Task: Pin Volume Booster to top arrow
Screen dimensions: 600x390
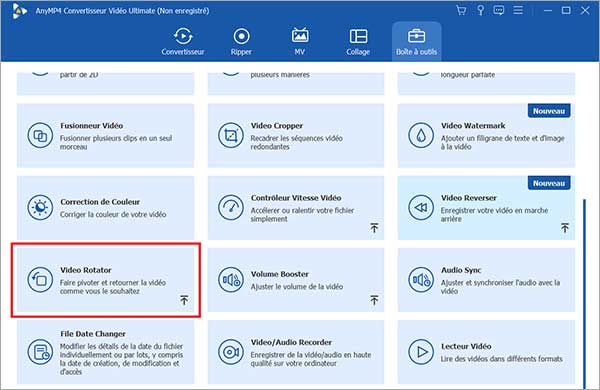Action: pyautogui.click(x=374, y=300)
